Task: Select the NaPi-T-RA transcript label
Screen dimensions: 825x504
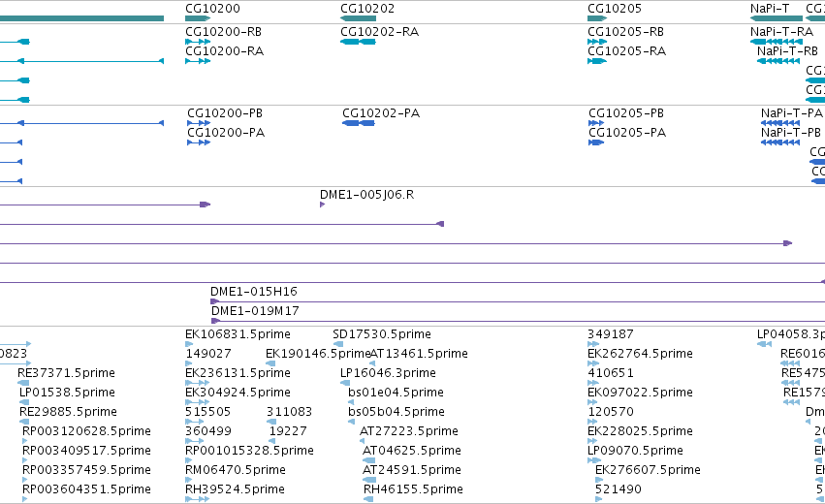Action: coord(781,32)
